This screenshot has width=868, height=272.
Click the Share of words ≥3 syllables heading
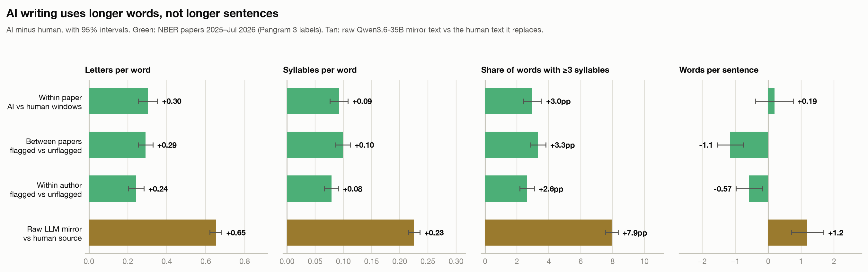click(545, 70)
